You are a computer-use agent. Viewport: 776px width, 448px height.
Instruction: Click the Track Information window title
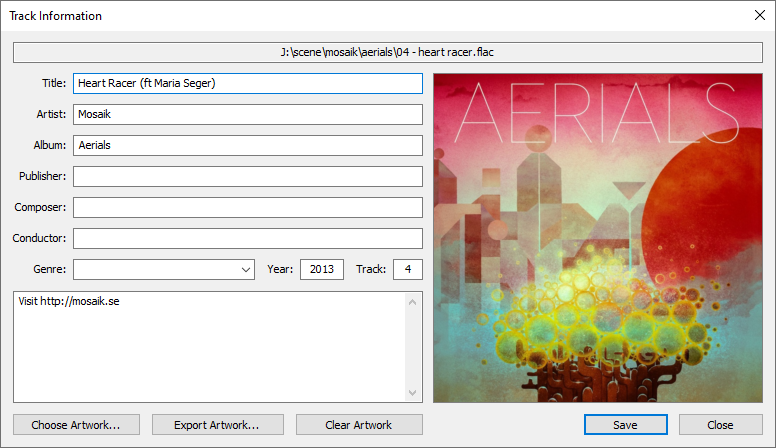[x=55, y=16]
